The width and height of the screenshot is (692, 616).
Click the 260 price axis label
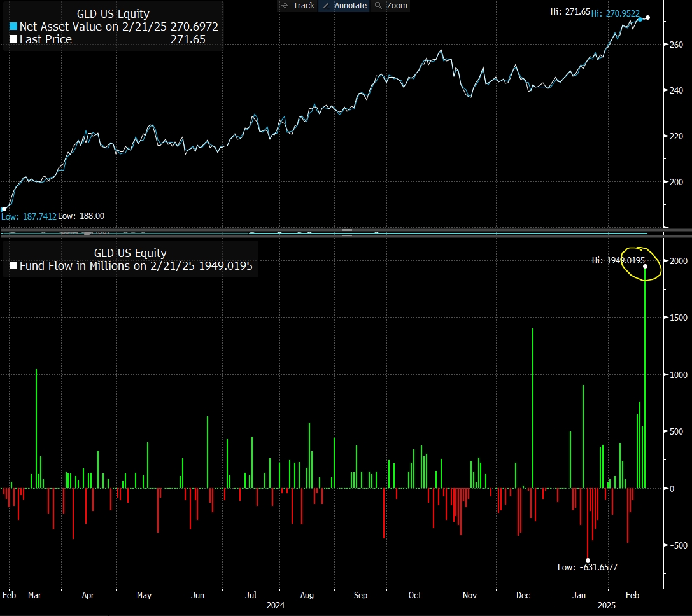(676, 45)
